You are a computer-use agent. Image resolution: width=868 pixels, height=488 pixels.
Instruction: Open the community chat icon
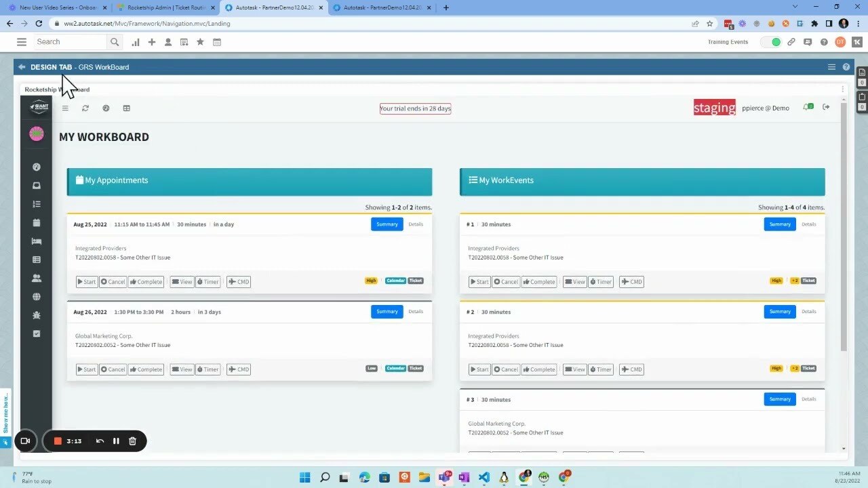click(808, 42)
